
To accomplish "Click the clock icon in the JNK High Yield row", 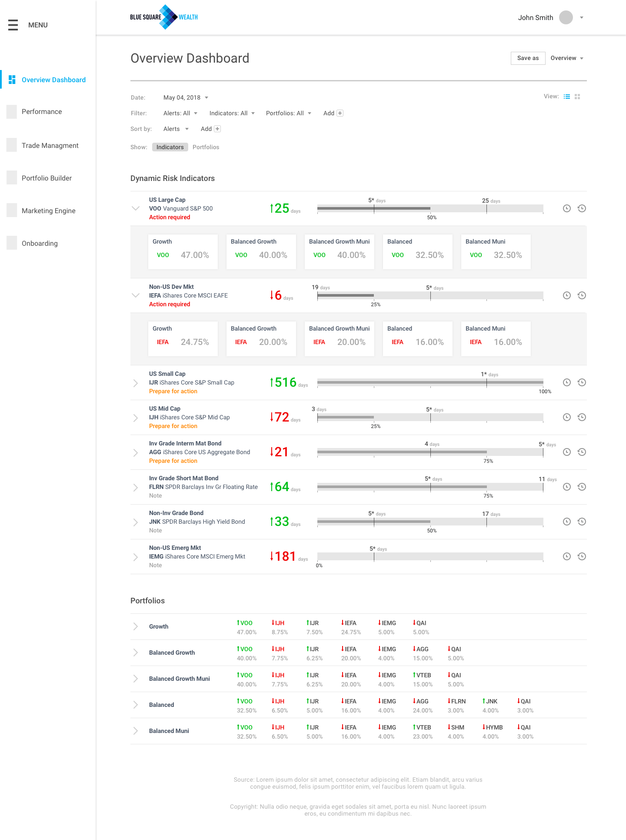I will [x=566, y=522].
